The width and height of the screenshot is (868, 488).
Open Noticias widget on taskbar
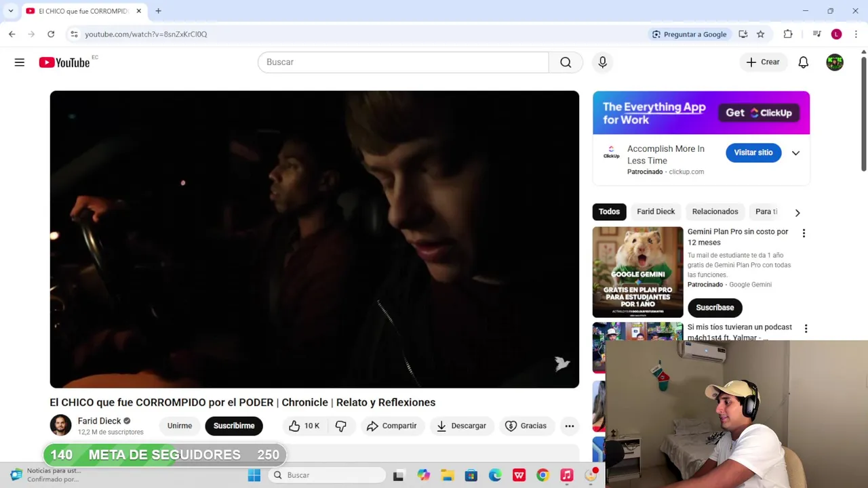pos(44,475)
